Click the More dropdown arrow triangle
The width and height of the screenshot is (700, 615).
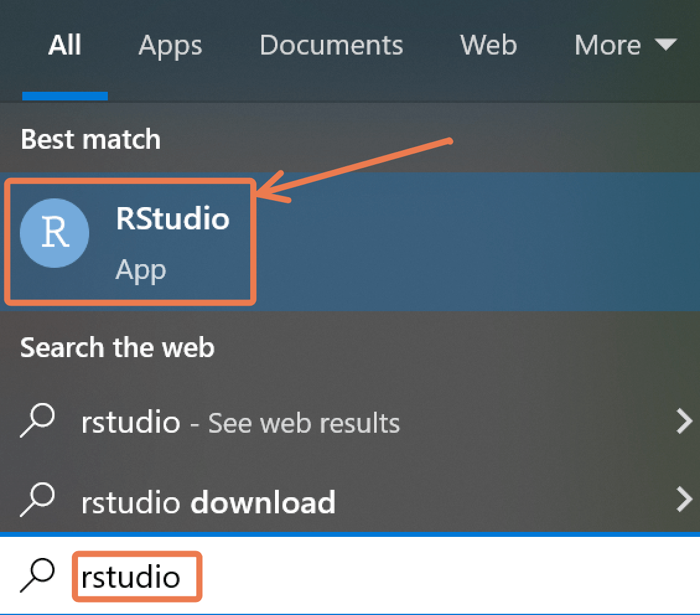point(666,45)
